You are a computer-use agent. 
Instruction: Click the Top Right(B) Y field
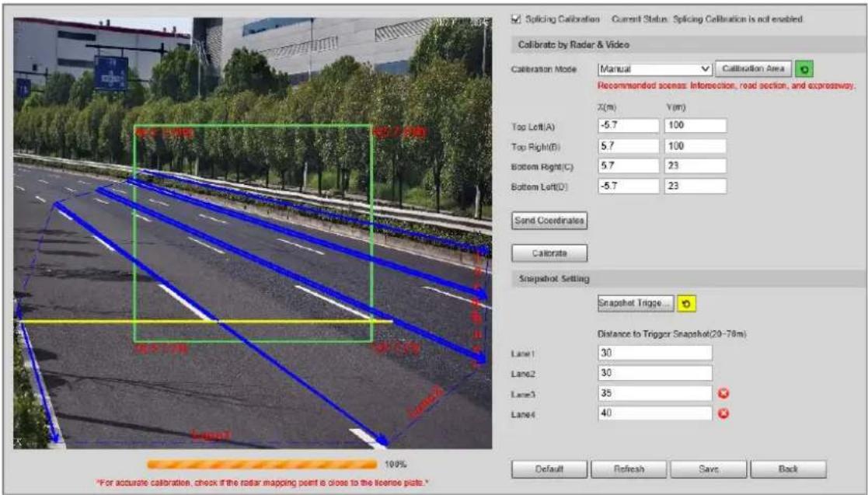pos(695,145)
